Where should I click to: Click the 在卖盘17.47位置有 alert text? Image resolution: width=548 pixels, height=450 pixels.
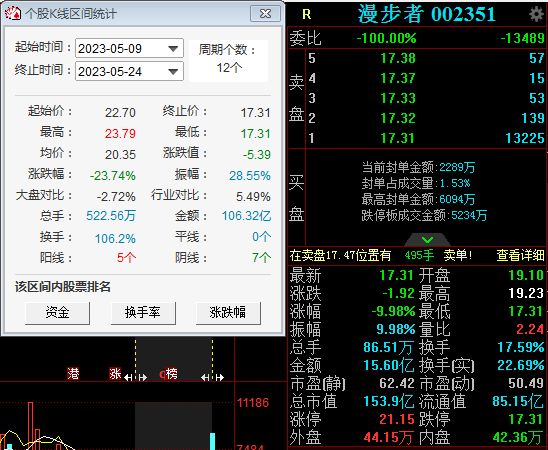(340, 255)
